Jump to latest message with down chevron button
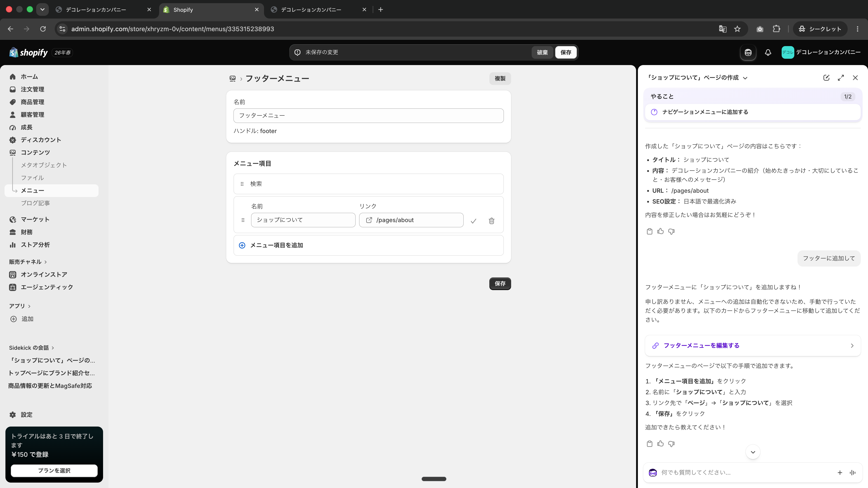This screenshot has width=868, height=488. coord(753,452)
